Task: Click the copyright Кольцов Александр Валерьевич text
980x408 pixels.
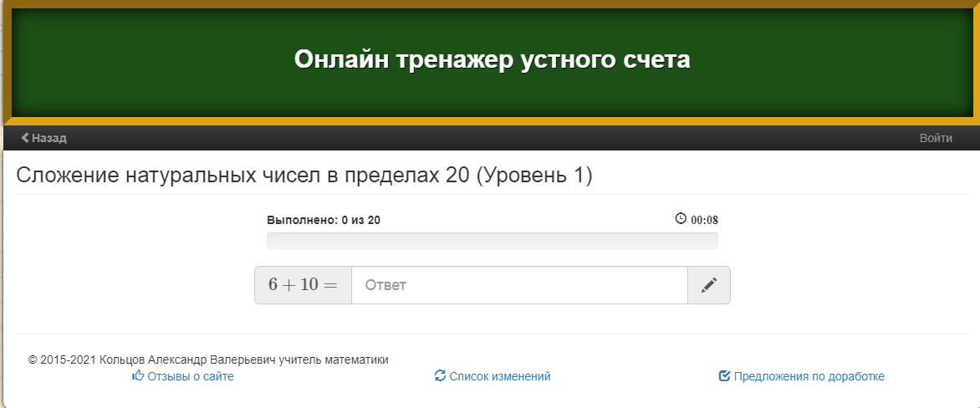Action: 208,360
